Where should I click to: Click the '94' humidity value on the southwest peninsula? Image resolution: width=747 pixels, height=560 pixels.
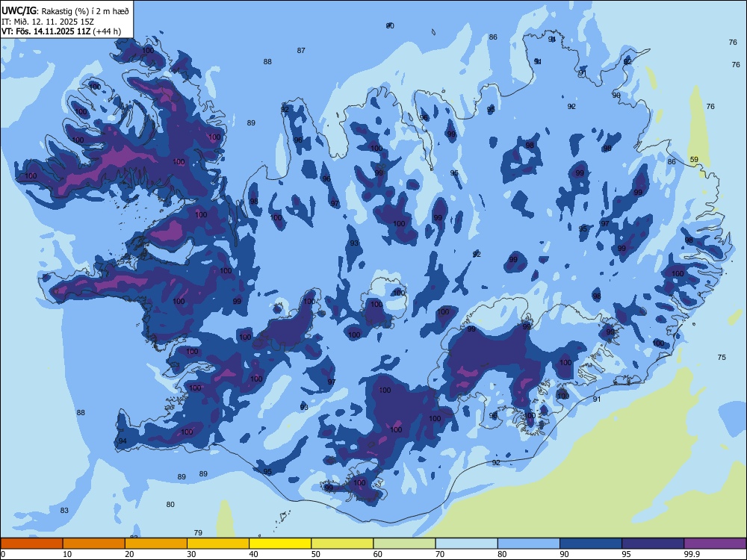point(123,441)
